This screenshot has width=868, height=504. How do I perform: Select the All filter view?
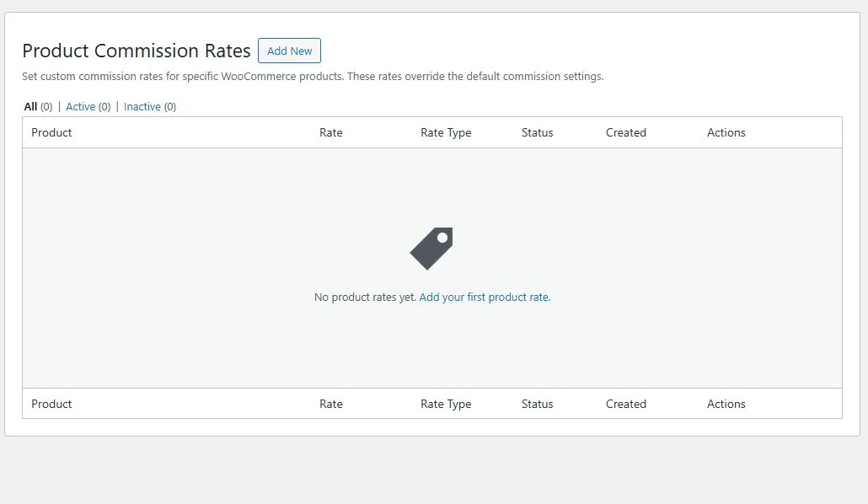click(x=29, y=106)
